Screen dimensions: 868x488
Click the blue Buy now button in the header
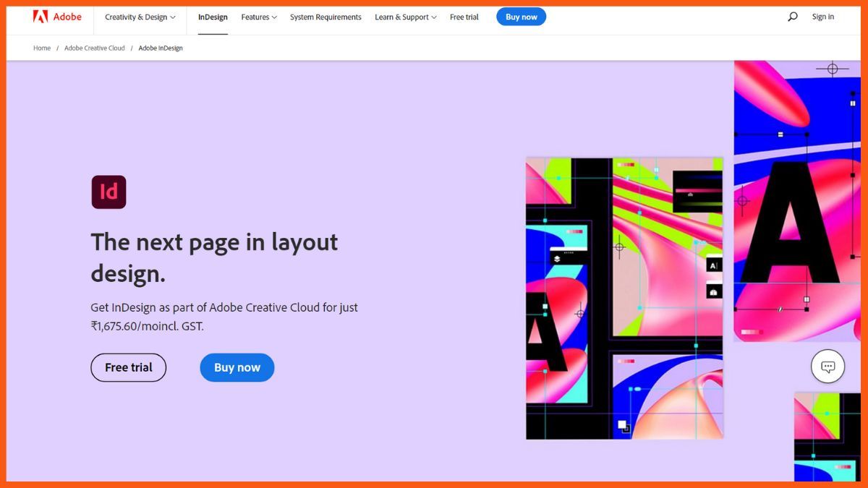[x=521, y=16]
